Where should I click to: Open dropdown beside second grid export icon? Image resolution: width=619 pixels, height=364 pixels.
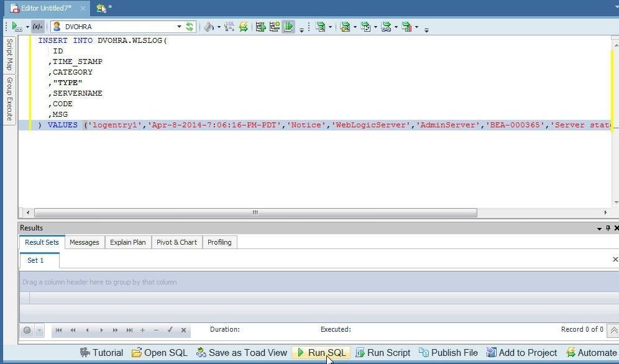pyautogui.click(x=355, y=27)
